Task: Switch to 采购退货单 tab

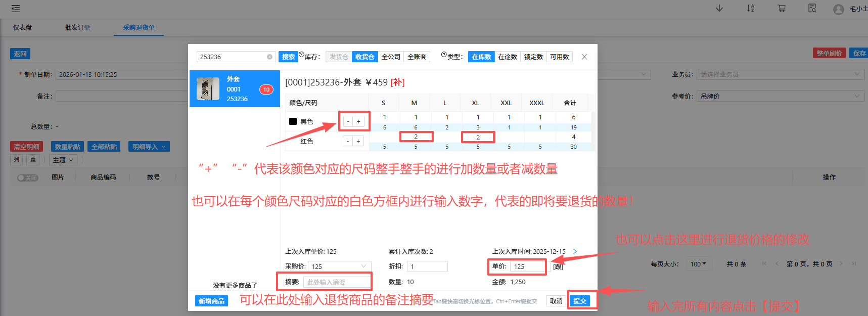Action: point(139,27)
